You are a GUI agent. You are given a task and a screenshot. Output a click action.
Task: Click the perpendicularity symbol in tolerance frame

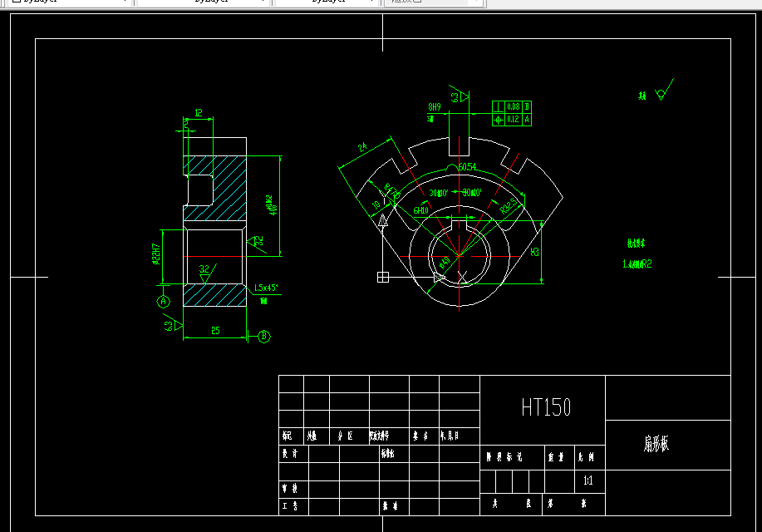point(498,106)
